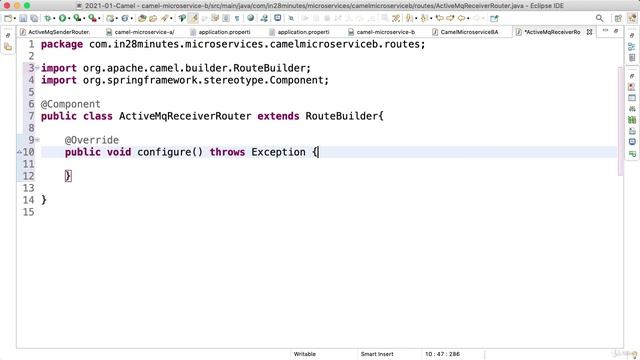This screenshot has width=640, height=360.
Task: Open Task List icon in right sidebar
Action: [632, 58]
